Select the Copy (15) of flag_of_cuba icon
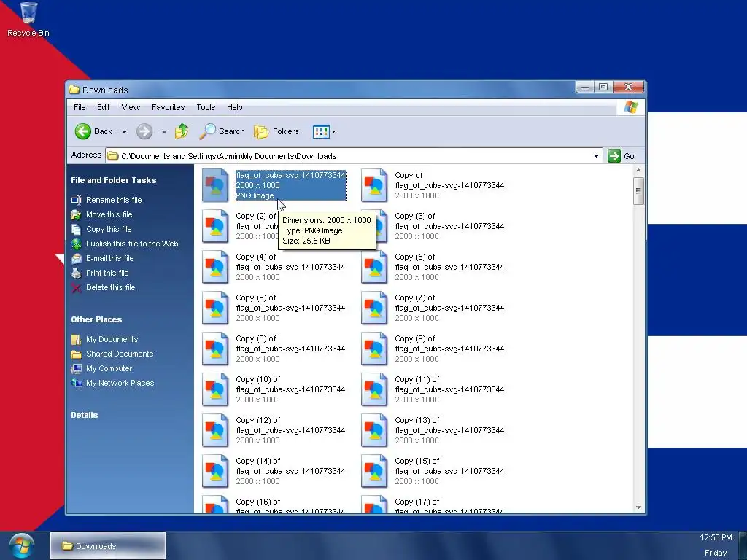 tap(374, 472)
